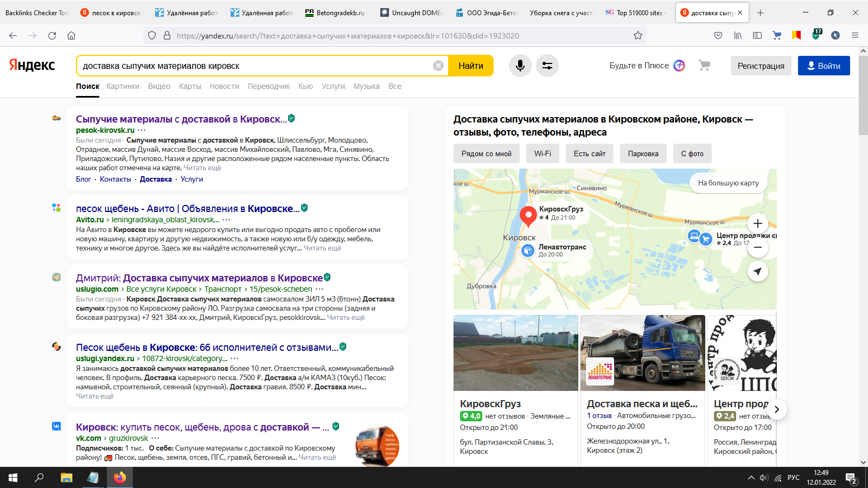Show next organizations with the carousel arrow
Image resolution: width=868 pixels, height=488 pixels.
[777, 410]
